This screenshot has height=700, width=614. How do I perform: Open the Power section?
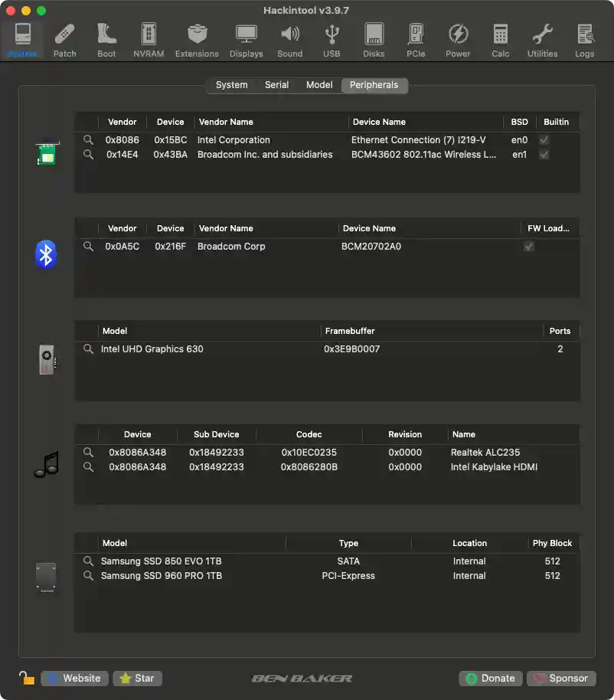click(x=458, y=38)
